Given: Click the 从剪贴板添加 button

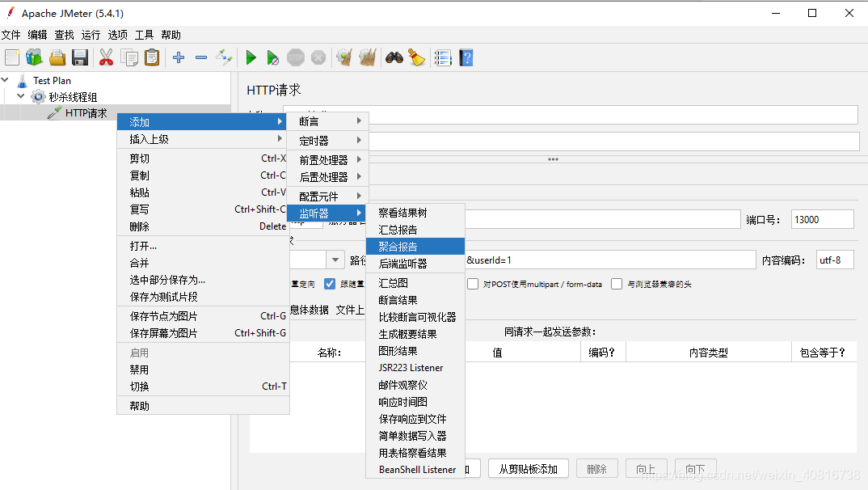Looking at the screenshot, I should click(x=528, y=469).
